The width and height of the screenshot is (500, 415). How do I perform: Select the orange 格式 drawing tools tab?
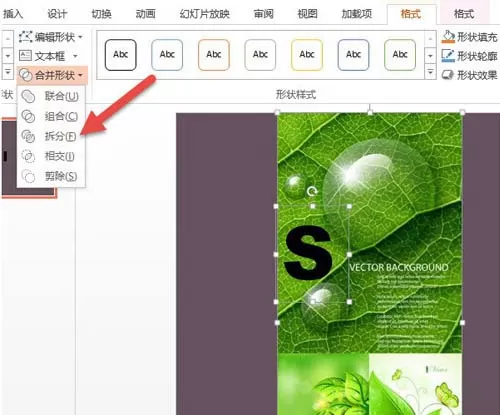point(411,14)
